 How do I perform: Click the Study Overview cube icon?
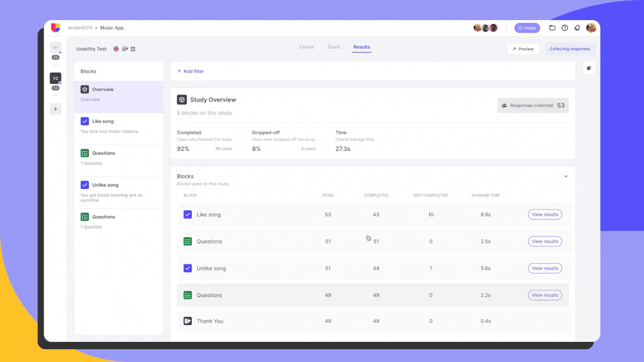pos(182,99)
